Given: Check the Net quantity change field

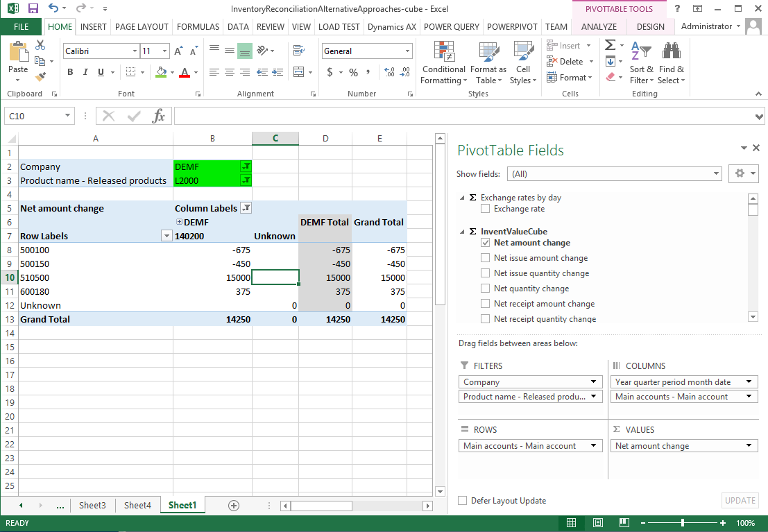Looking at the screenshot, I should [486, 289].
